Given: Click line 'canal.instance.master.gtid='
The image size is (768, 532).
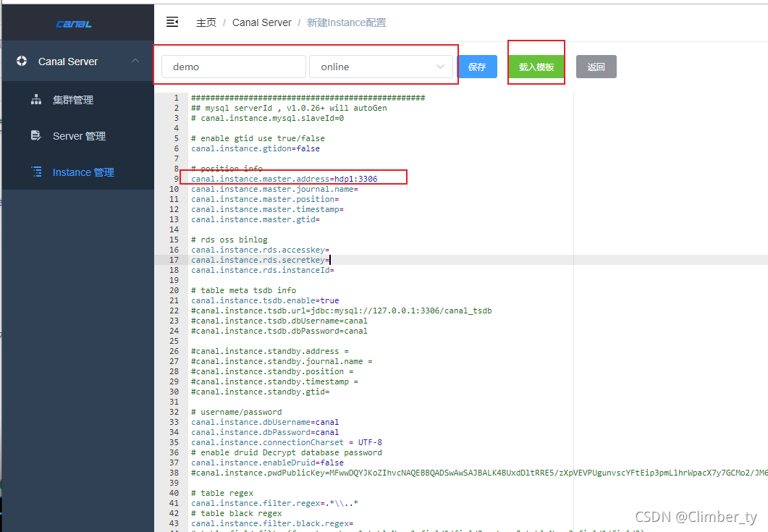Looking at the screenshot, I should tap(256, 219).
